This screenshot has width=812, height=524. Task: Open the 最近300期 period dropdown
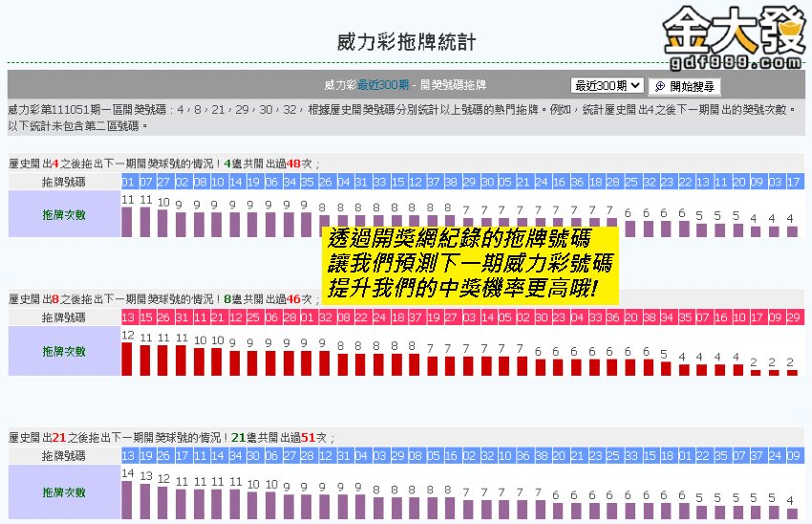pos(608,85)
